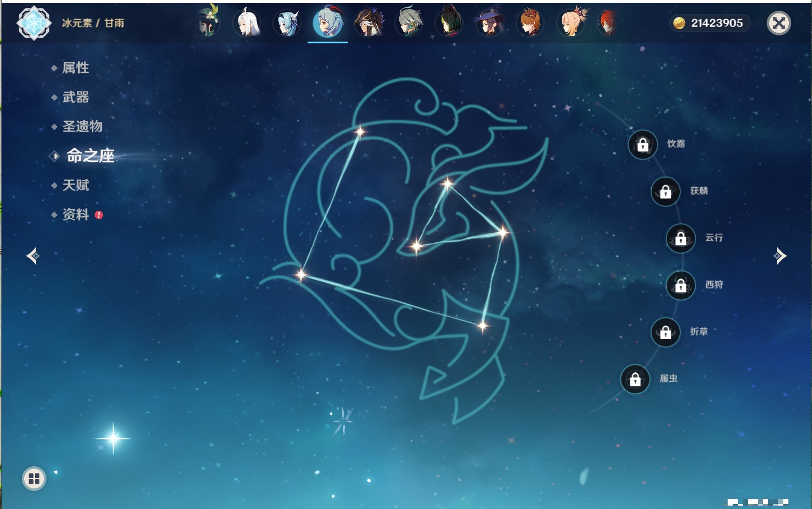The image size is (812, 509).
Task: Choose Eula's light-blue-haired avatar
Action: point(287,22)
